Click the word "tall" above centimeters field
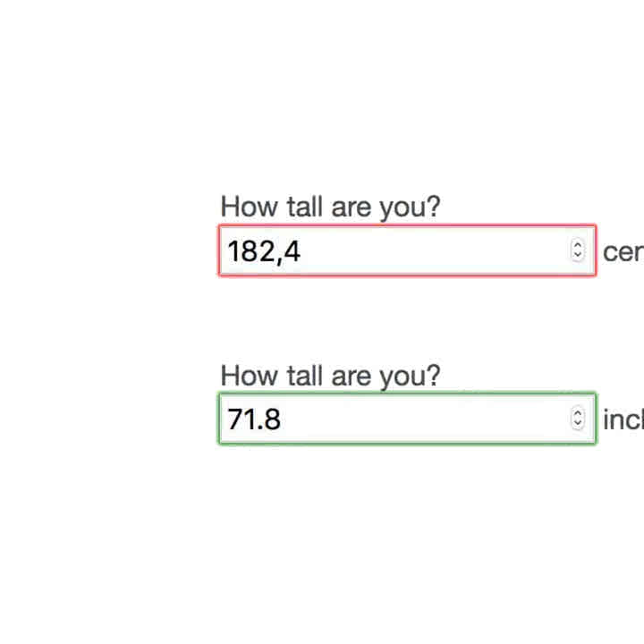 304,207
